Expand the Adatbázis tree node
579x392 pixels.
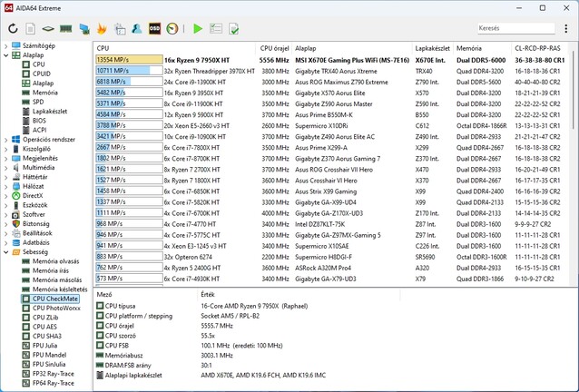tap(6, 243)
